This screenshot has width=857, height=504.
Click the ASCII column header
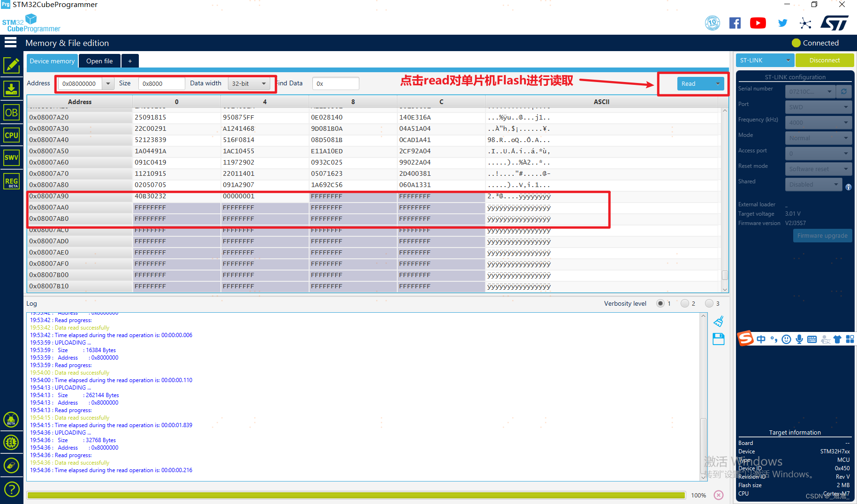click(602, 102)
